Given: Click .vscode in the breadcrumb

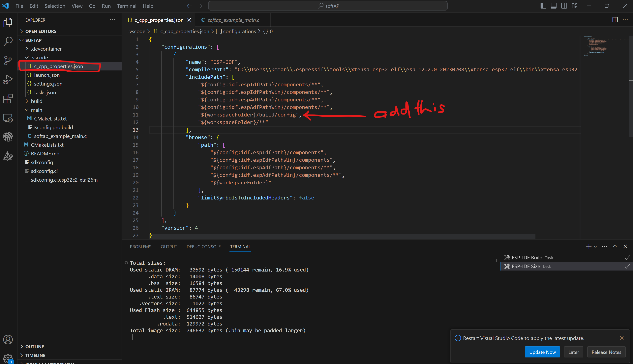Looking at the screenshot, I should 137,31.
